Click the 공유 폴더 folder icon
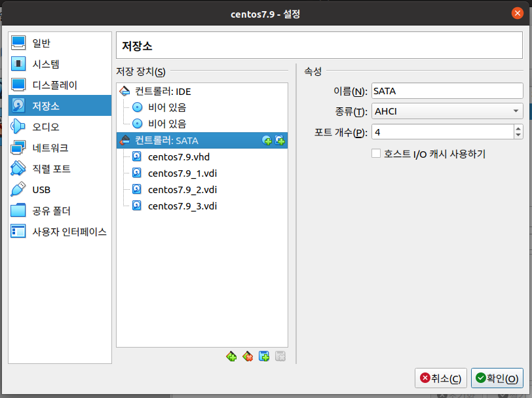Viewport: 532px width, 398px height. pos(18,210)
